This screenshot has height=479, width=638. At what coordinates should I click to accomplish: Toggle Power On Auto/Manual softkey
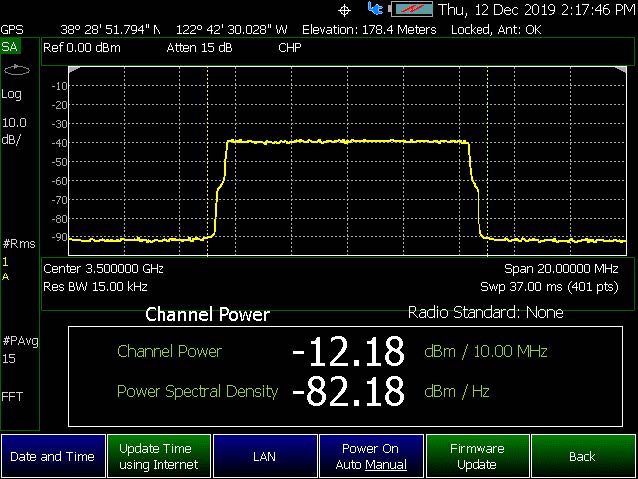click(370, 457)
